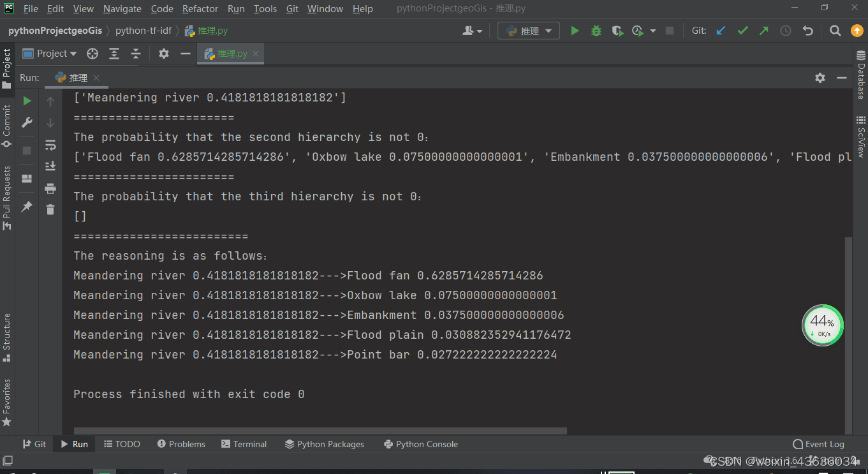Commit changes using Git checkmark icon
This screenshot has width=868, height=474.
click(x=742, y=31)
